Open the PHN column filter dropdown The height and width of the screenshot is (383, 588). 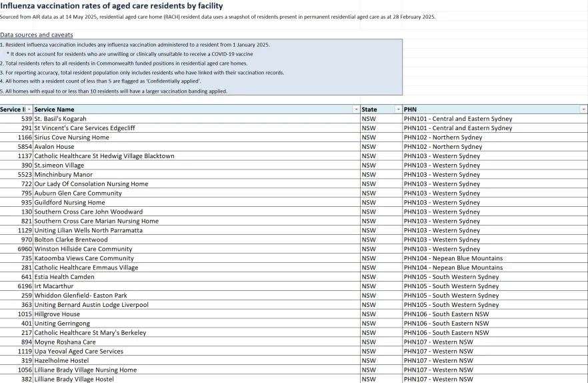tap(583, 109)
